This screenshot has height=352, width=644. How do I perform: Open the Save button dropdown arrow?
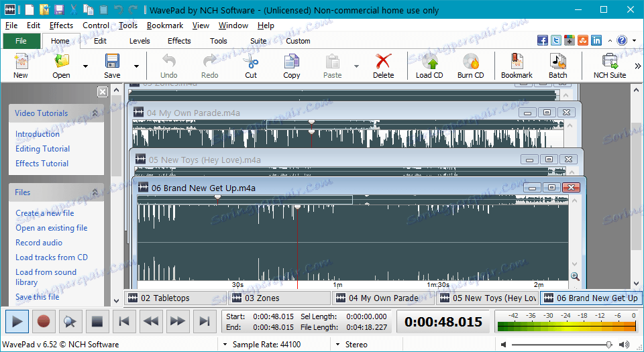point(136,66)
